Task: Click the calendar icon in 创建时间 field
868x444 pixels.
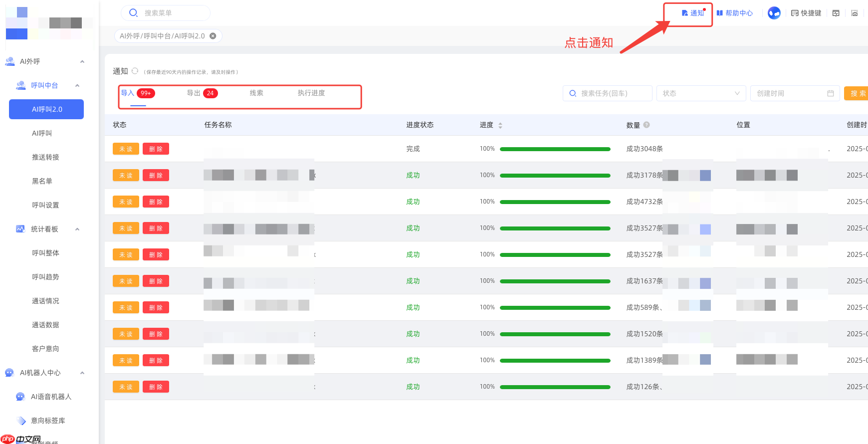Action: click(831, 93)
